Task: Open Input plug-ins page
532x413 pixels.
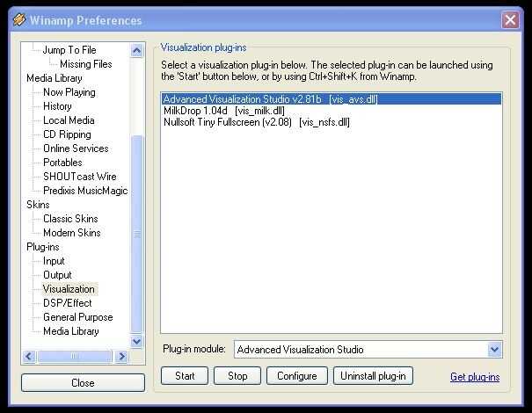Action: (x=54, y=261)
